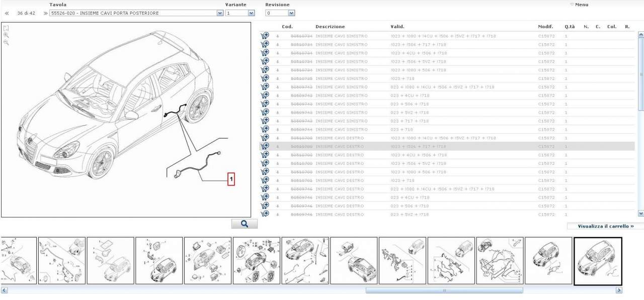This screenshot has height=300, width=644.
Task: Add part 50510735 to the cart
Action: point(265,78)
